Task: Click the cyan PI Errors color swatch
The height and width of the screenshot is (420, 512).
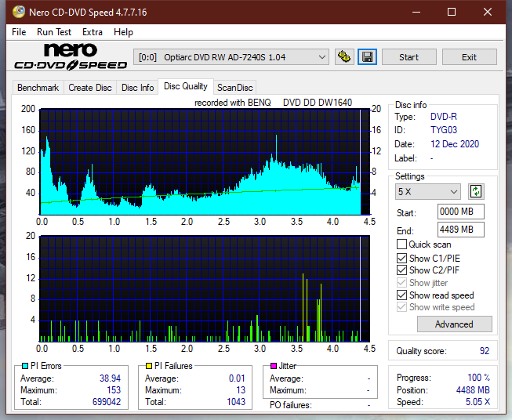Action: (x=25, y=366)
